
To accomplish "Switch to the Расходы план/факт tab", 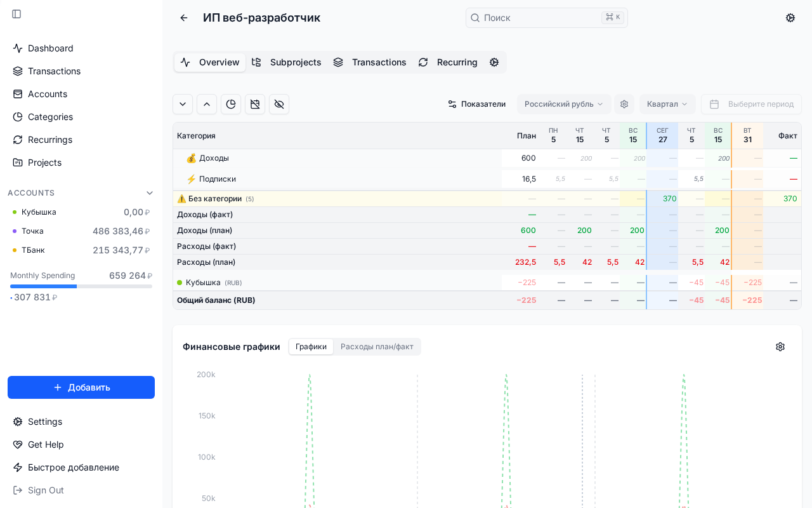I will click(377, 347).
